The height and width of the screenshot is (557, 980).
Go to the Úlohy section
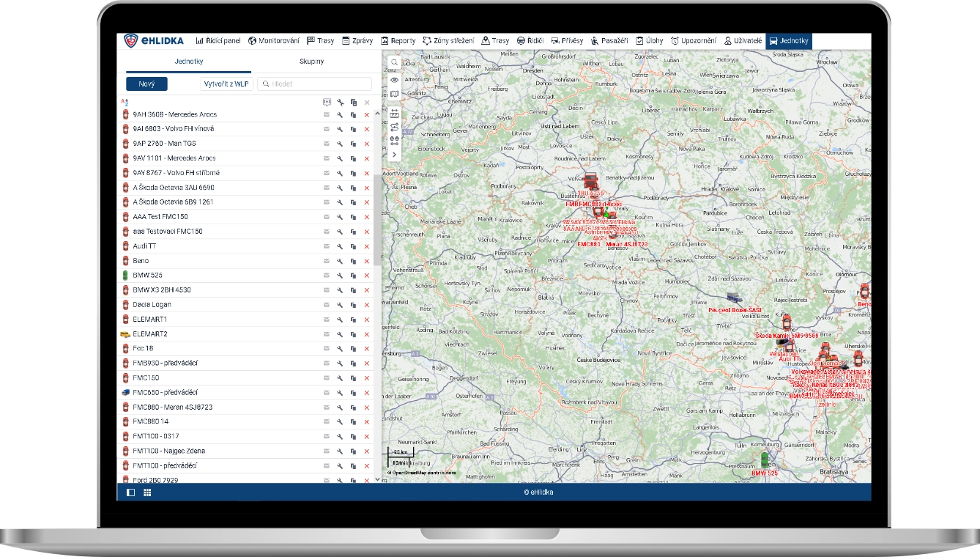click(650, 41)
